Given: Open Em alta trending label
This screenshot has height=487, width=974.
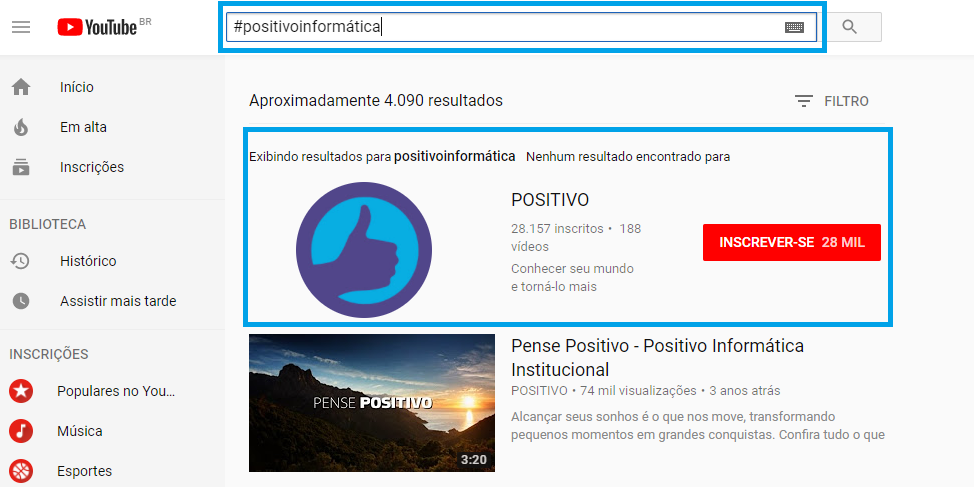Looking at the screenshot, I should pyautogui.click(x=83, y=127).
